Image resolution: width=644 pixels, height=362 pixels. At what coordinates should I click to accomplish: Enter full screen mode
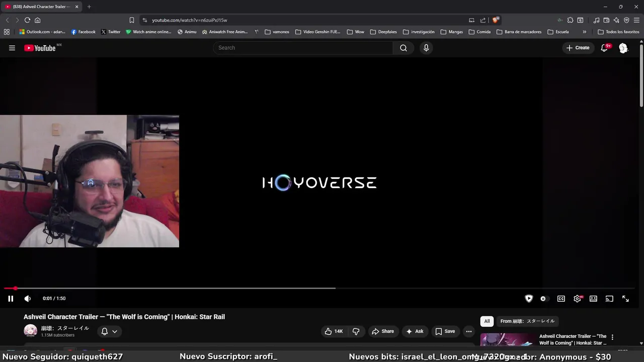tap(625, 299)
